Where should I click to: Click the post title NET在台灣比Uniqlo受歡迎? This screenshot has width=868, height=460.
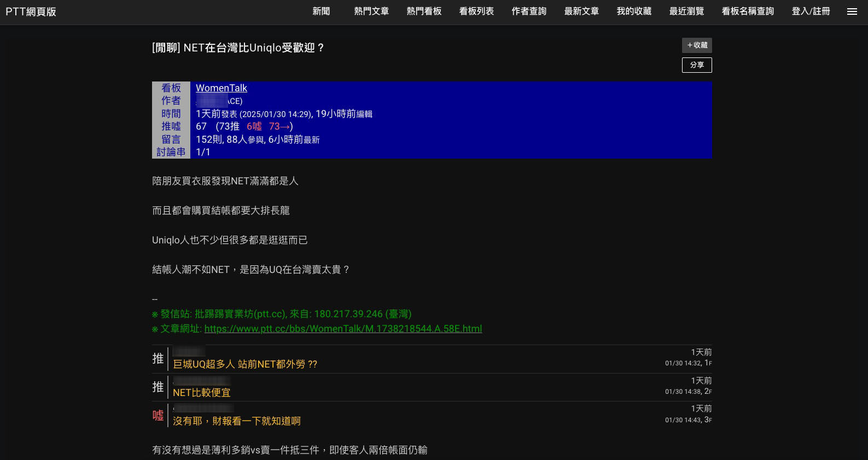pyautogui.click(x=238, y=48)
